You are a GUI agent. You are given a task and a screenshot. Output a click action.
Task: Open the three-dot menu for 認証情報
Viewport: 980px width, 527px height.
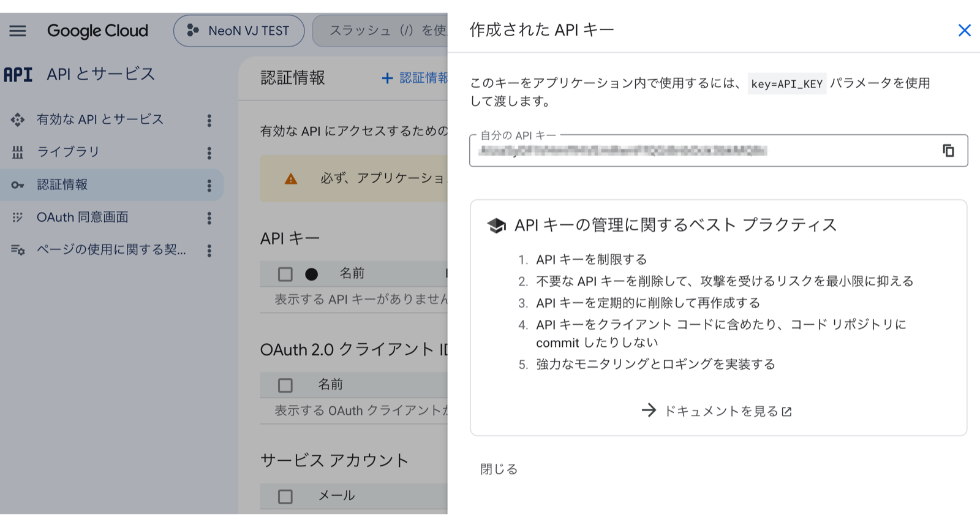tap(209, 185)
